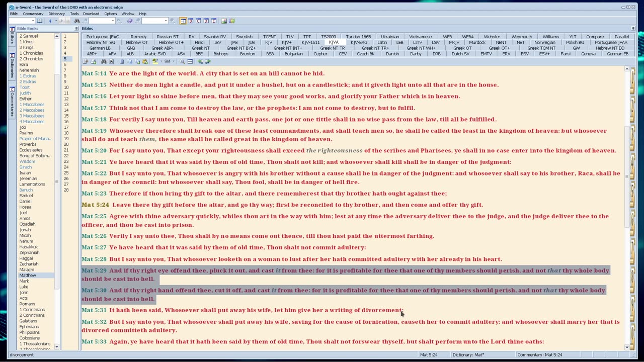Toggle the C Commentary layout button
Image resolution: width=644 pixels, height=362 pixels.
pos(198,21)
